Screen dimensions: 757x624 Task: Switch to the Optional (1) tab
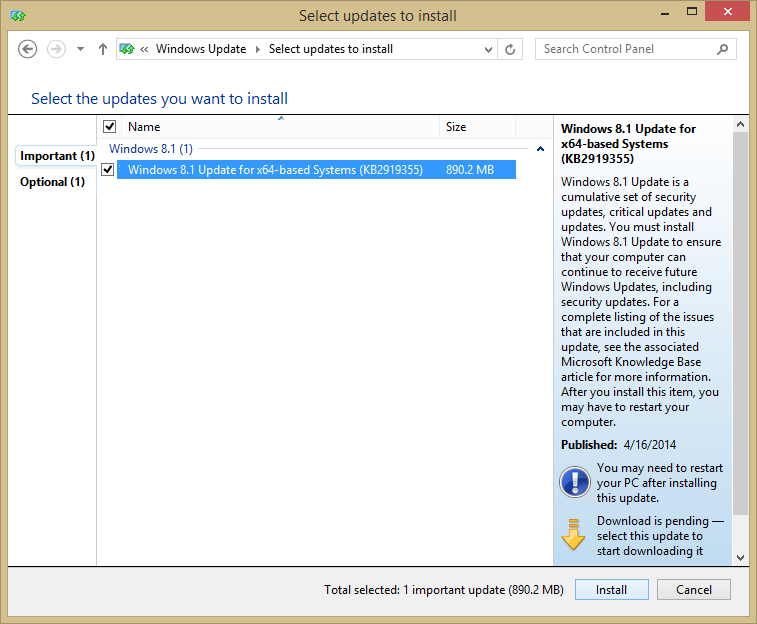pyautogui.click(x=52, y=182)
